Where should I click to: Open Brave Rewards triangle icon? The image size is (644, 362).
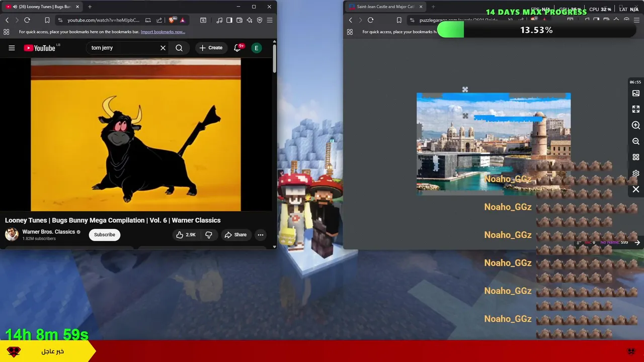[x=183, y=20]
